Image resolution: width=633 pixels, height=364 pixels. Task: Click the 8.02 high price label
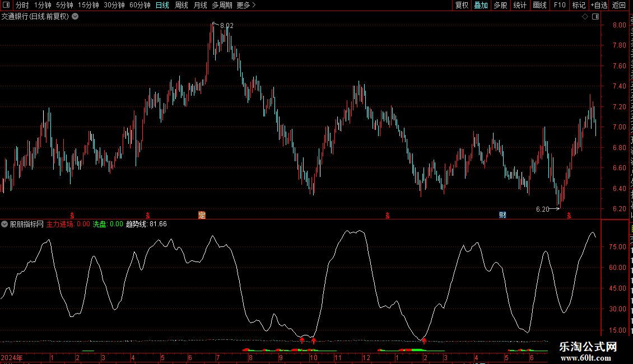coord(226,25)
